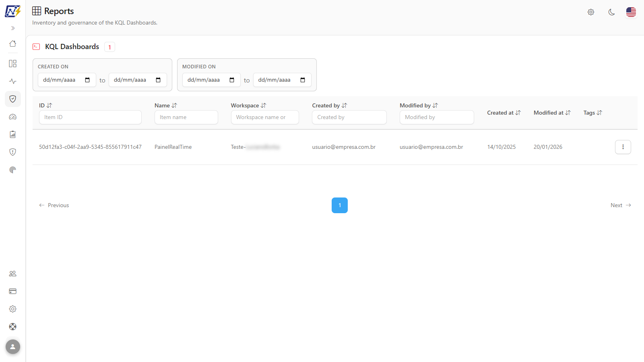The image size is (644, 362).
Task: Expand the sidebar with double-chevron icon
Action: pos(13,28)
